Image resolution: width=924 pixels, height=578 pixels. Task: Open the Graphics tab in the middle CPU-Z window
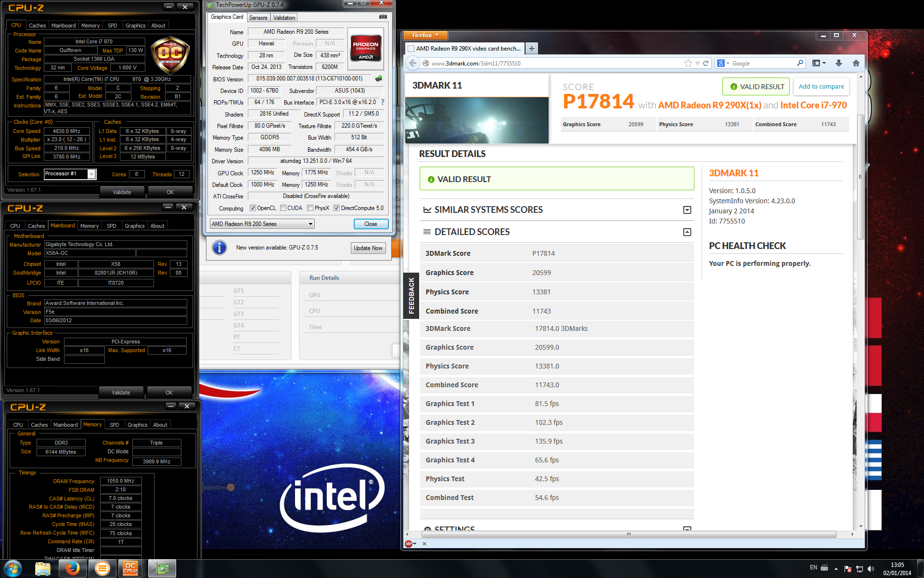[135, 226]
